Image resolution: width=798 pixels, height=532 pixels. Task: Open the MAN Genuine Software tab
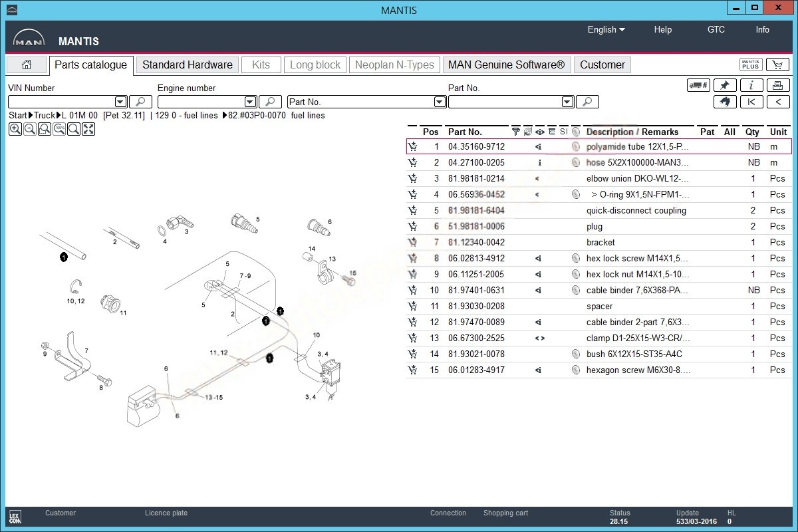(506, 65)
